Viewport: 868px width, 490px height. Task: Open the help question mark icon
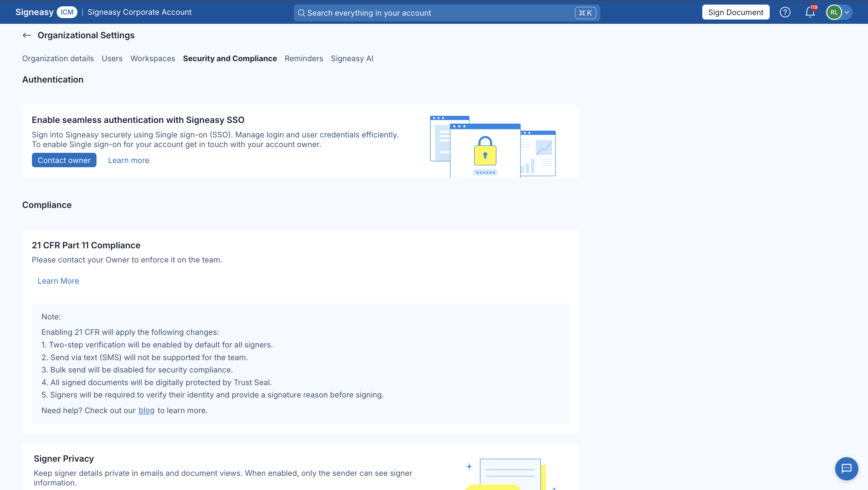click(785, 12)
